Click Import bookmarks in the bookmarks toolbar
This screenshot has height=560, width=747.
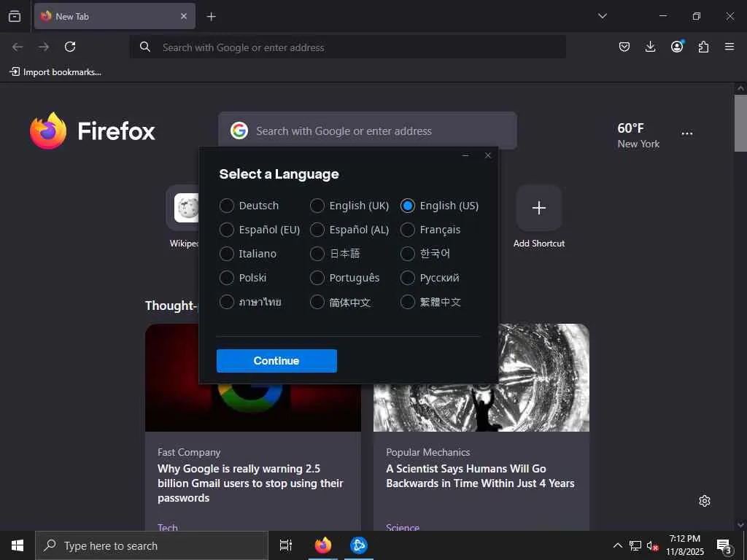(55, 72)
